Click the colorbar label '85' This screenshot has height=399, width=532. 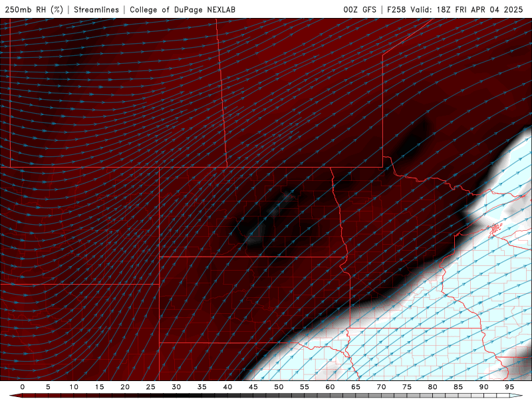coord(458,387)
